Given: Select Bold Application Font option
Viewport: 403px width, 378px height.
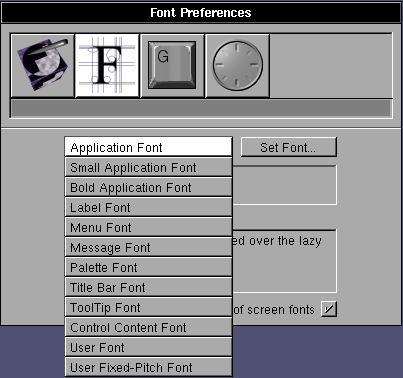Looking at the screenshot, I should tap(148, 187).
